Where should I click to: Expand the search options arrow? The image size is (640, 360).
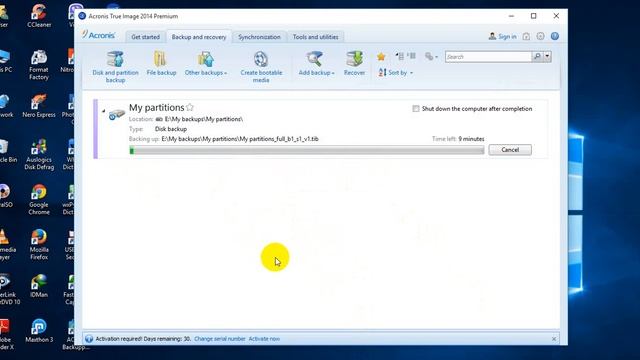click(547, 57)
